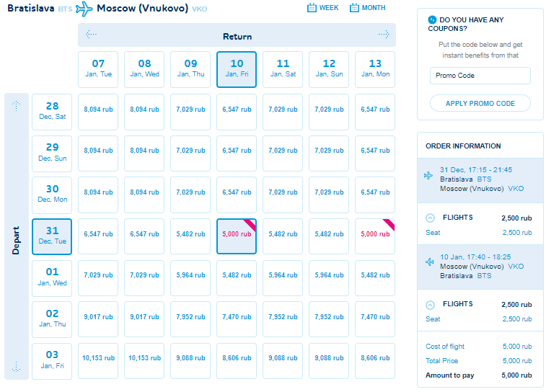The width and height of the screenshot is (546, 392).
Task: Select return date 10 Jan, Fri
Action: [237, 70]
